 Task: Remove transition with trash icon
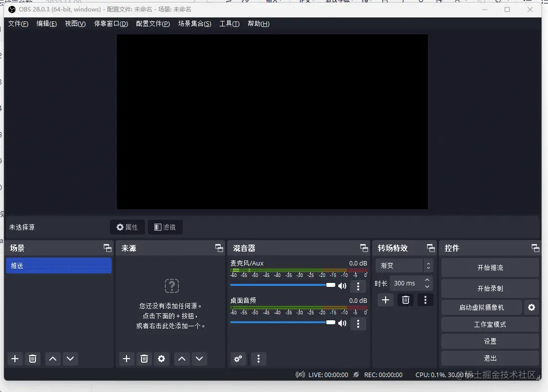point(406,300)
